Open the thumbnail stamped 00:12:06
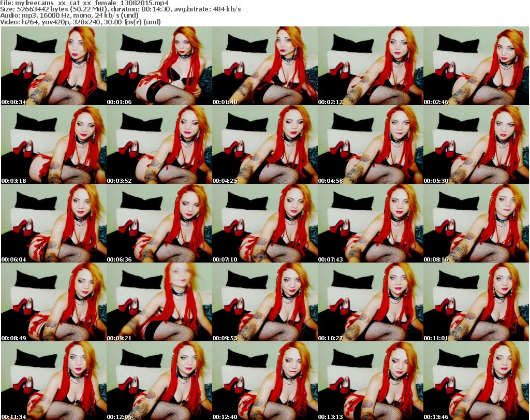This screenshot has width=530, height=420. pyautogui.click(x=159, y=381)
